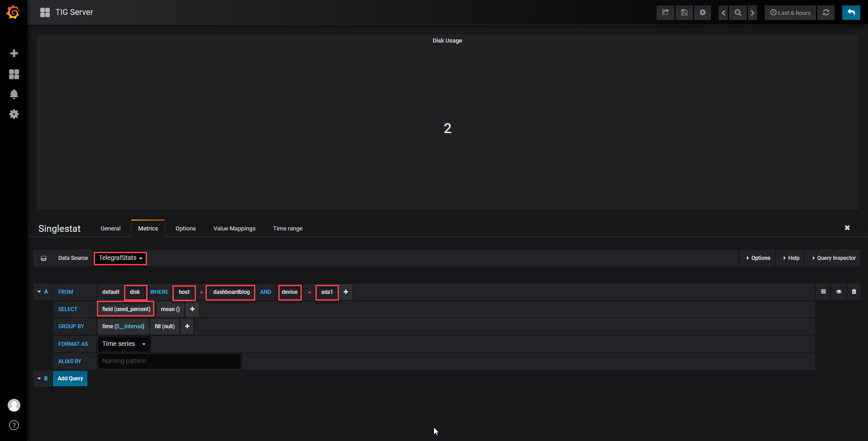868x441 pixels.
Task: Add SELECT function plus button
Action: point(192,309)
